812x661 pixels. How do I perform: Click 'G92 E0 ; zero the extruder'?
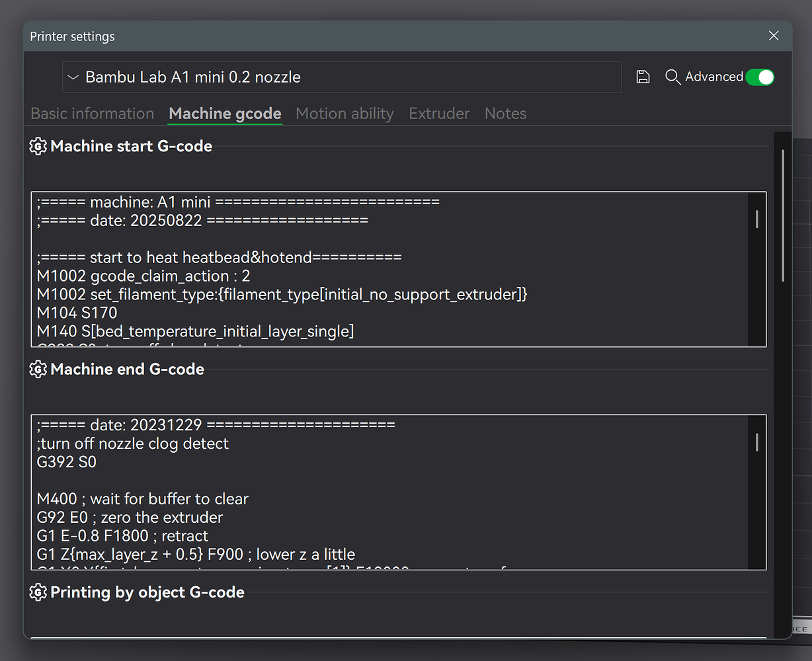[130, 517]
